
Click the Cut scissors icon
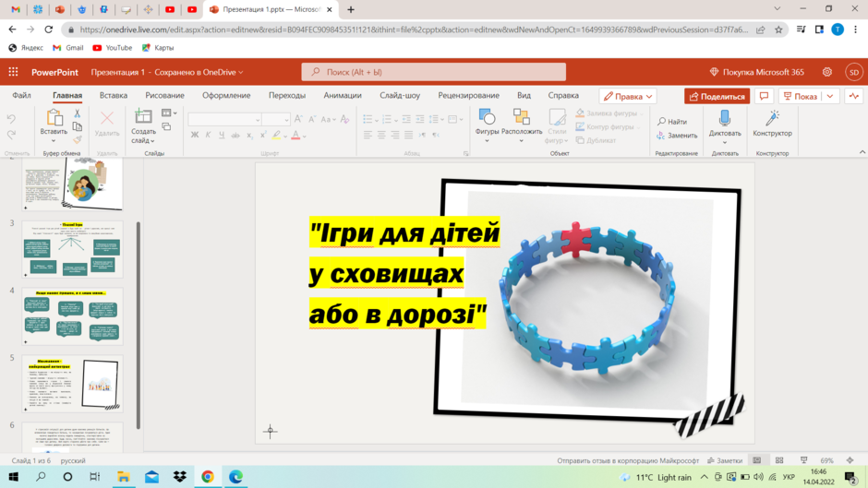[77, 113]
